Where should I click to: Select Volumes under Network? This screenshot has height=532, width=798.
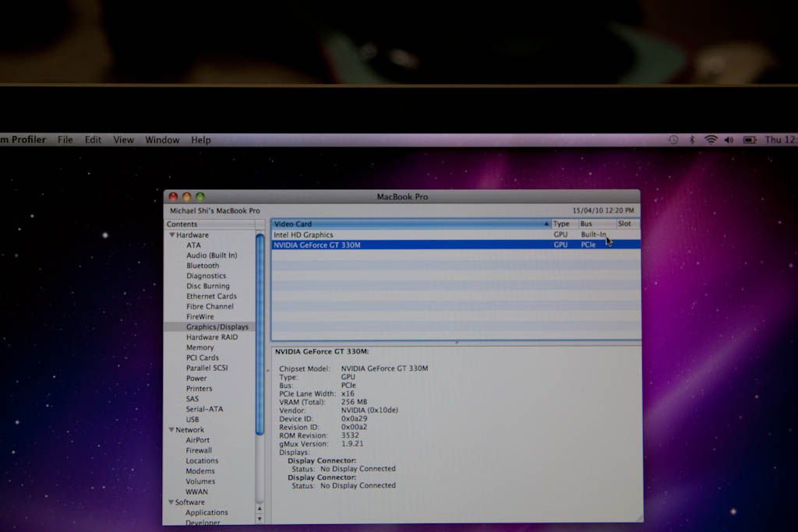coord(200,481)
